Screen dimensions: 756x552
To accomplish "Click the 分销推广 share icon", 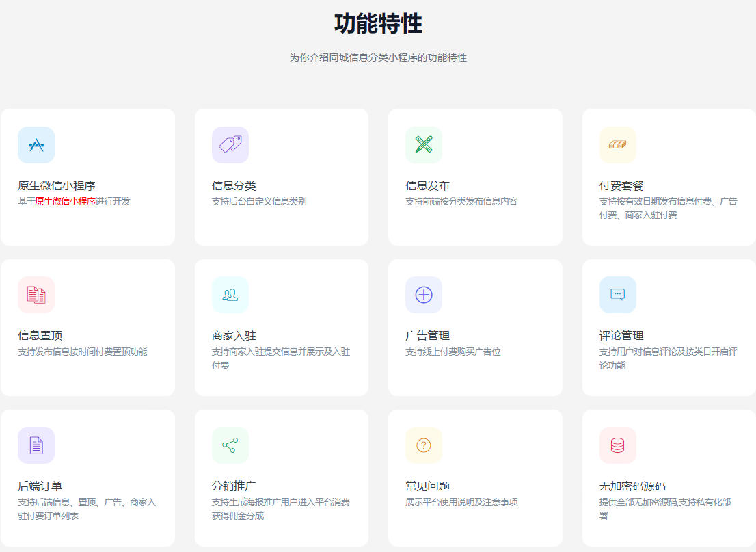I will tap(230, 445).
